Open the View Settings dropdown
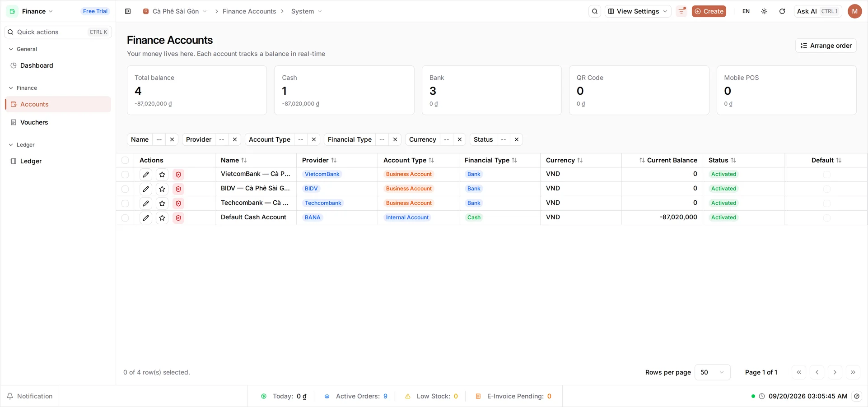The image size is (868, 407). click(638, 11)
